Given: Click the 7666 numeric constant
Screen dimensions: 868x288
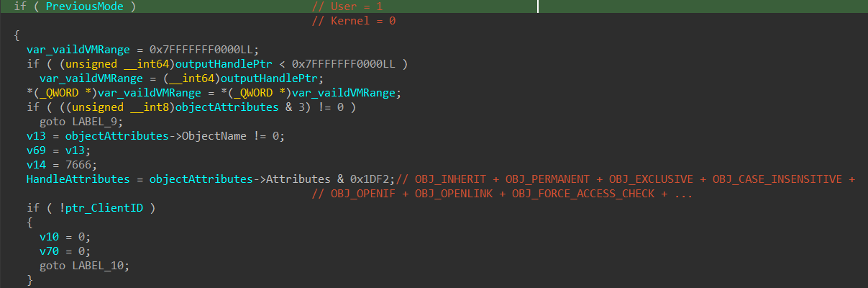Looking at the screenshot, I should click(x=72, y=165).
